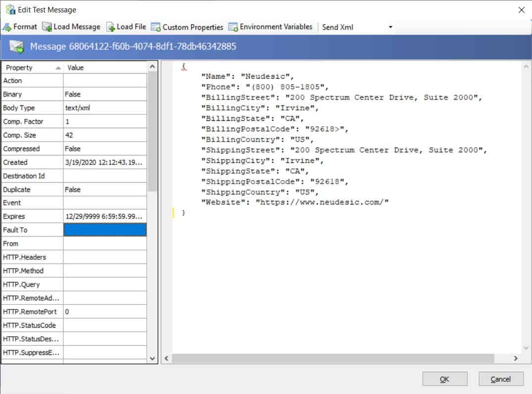This screenshot has height=394, width=532.
Task: Click the "Website" URL line in editor
Action: 295,202
